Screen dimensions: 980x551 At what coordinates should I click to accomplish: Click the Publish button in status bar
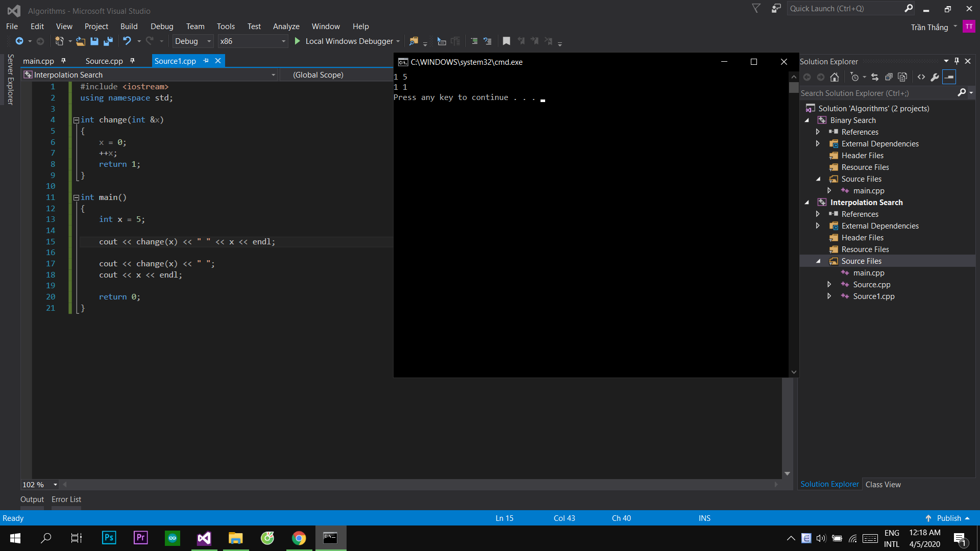click(949, 518)
